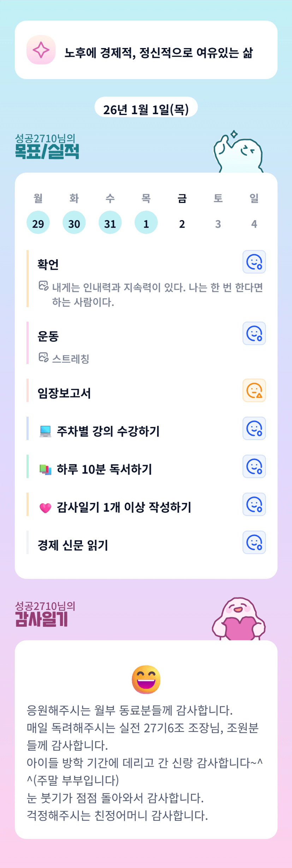This screenshot has height=868, width=292.
Task: Click the image note icon beside 스트레칭
Action: coord(43,357)
